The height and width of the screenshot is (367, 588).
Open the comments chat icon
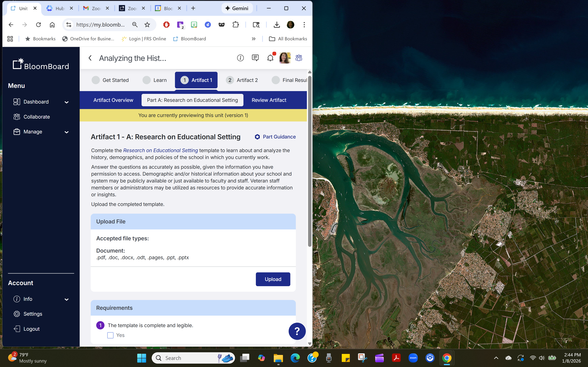click(255, 58)
